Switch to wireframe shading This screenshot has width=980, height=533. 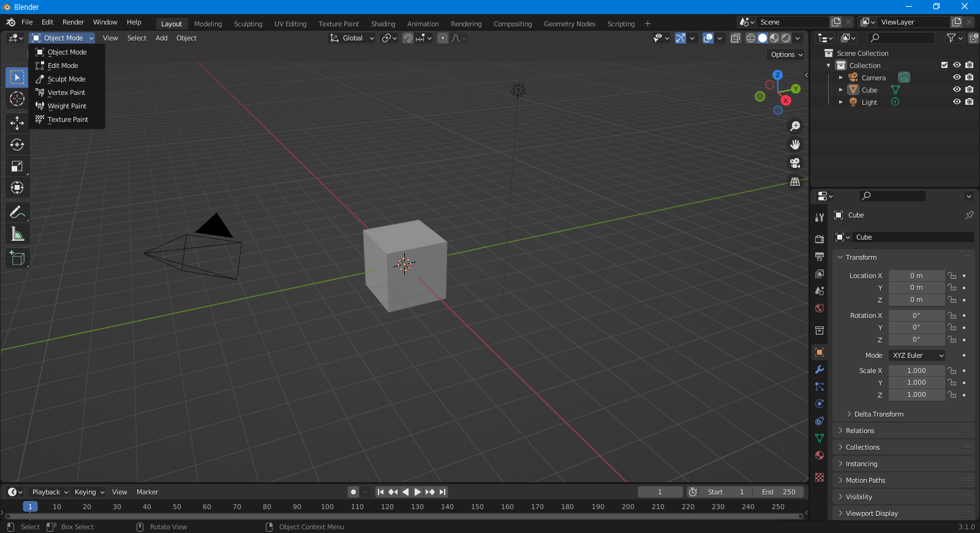click(750, 38)
